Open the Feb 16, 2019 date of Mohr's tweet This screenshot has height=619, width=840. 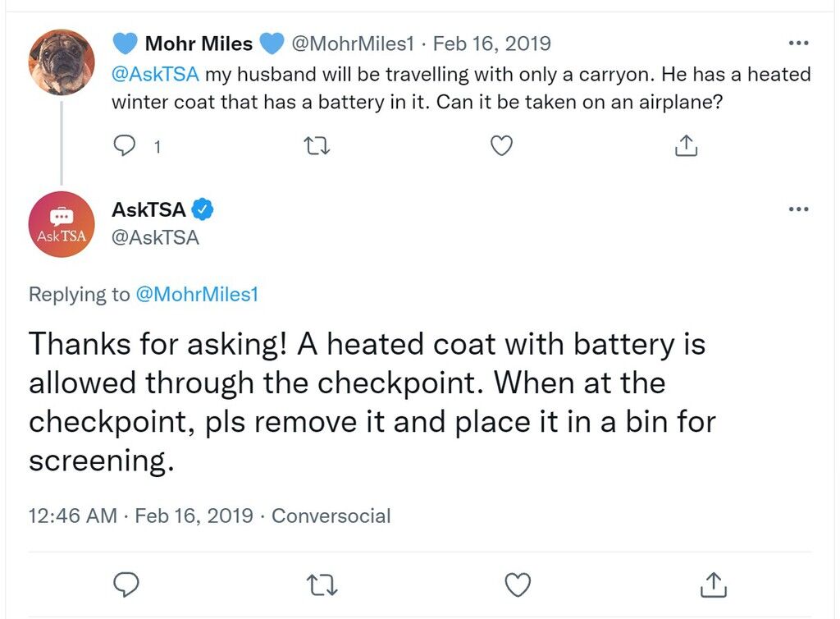(492, 44)
